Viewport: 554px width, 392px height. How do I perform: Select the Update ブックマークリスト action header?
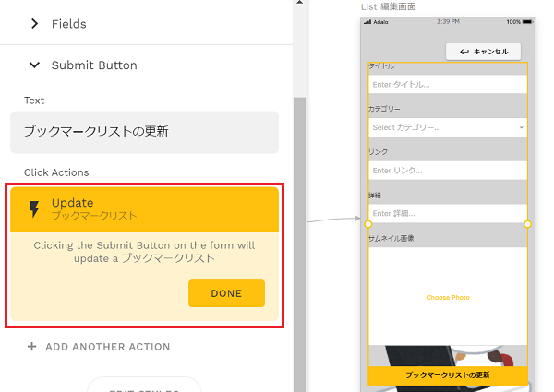(x=145, y=209)
